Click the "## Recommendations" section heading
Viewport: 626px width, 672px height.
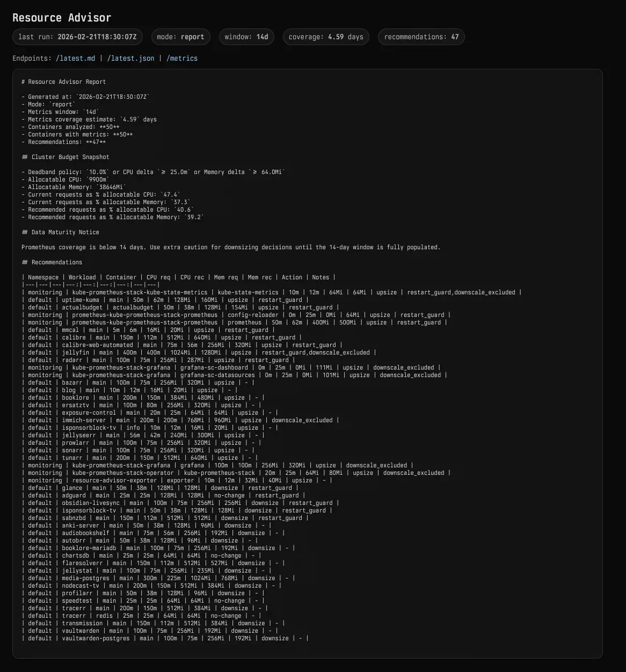click(x=52, y=262)
